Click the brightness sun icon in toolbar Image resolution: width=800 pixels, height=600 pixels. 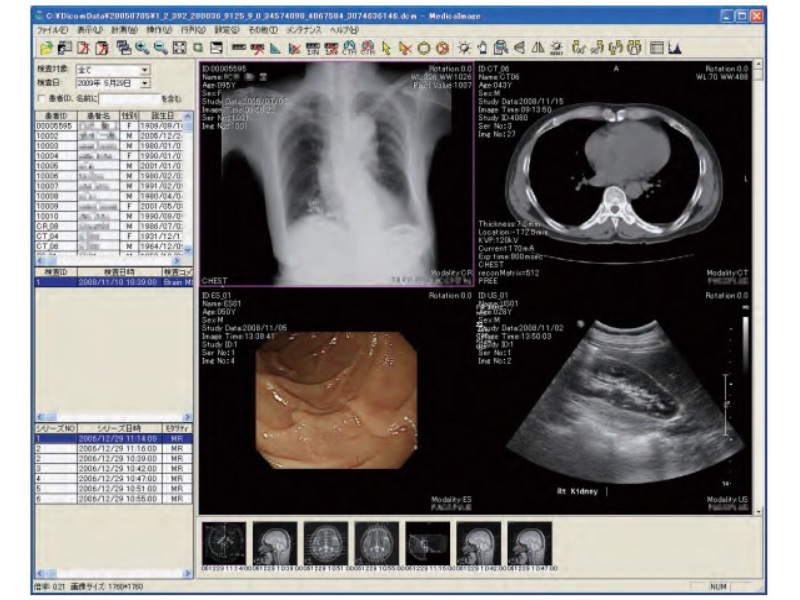tap(464, 47)
